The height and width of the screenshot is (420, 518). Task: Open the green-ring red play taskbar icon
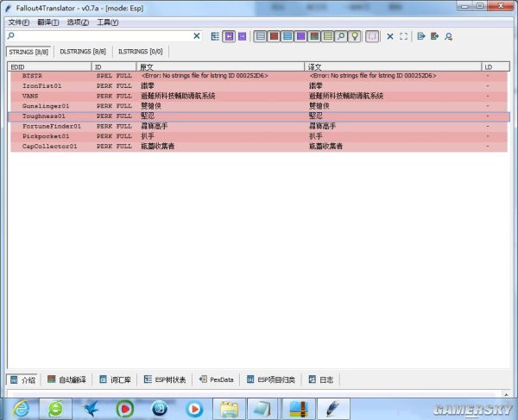click(125, 409)
